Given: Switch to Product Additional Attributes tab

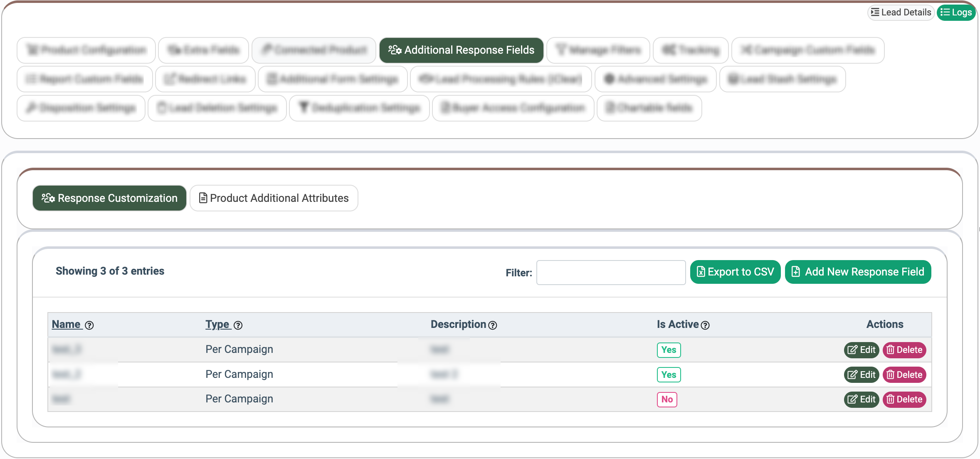Looking at the screenshot, I should pyautogui.click(x=274, y=198).
